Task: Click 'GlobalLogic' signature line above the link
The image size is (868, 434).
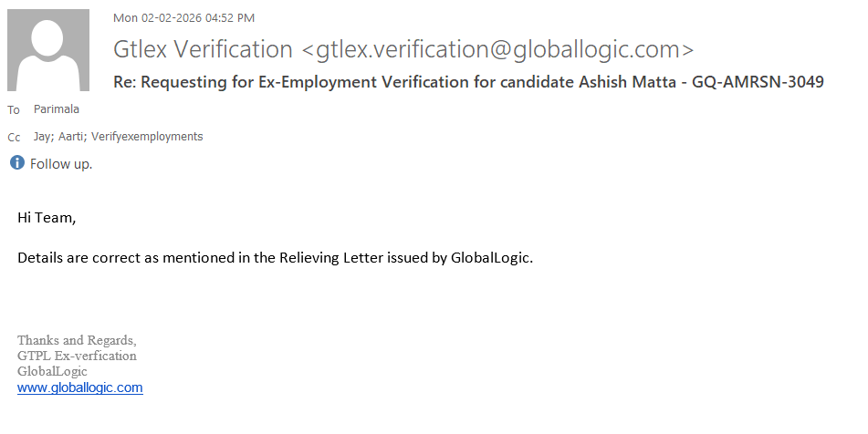Action: pos(52,371)
